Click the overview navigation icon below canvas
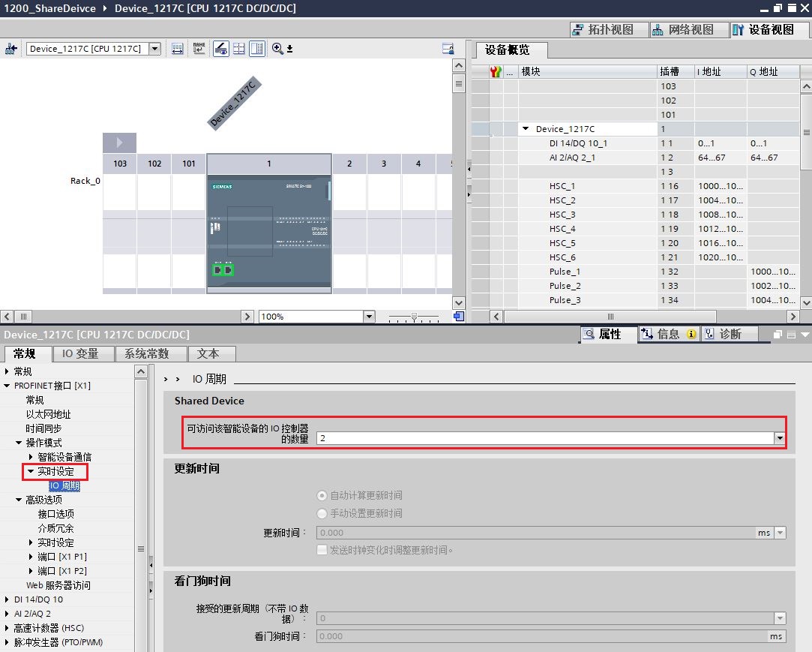The image size is (812, 652). pyautogui.click(x=458, y=316)
